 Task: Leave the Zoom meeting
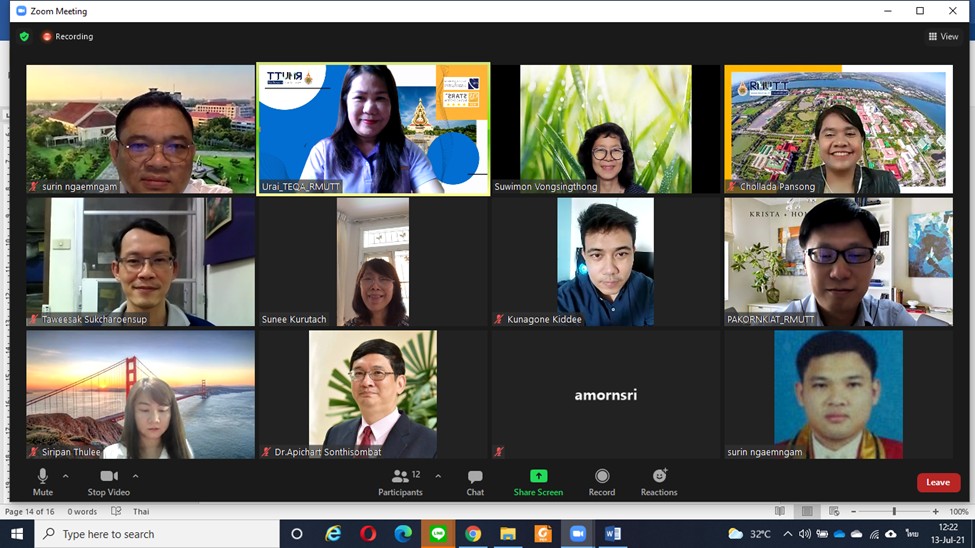pyautogui.click(x=938, y=482)
